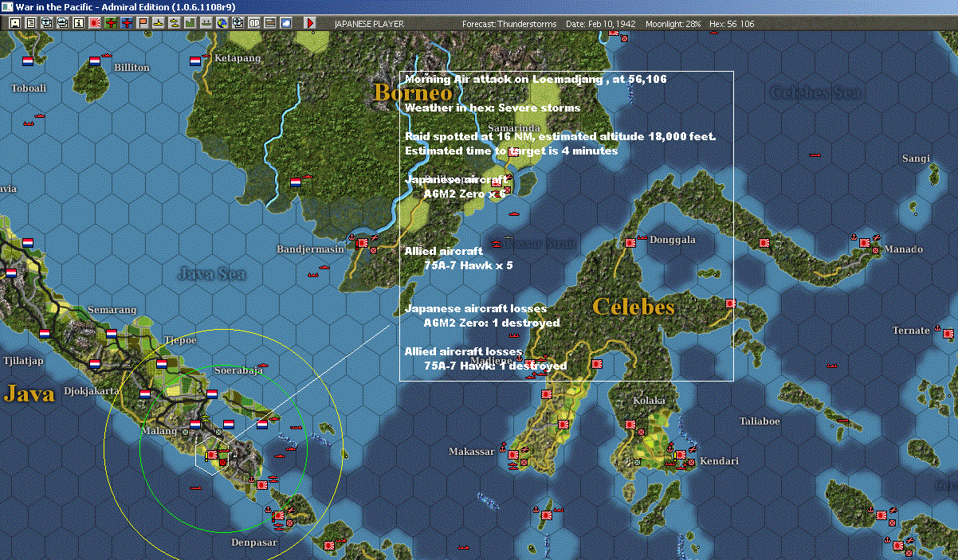958x560 pixels.
Task: Click the Java Sea label
Action: (x=211, y=273)
